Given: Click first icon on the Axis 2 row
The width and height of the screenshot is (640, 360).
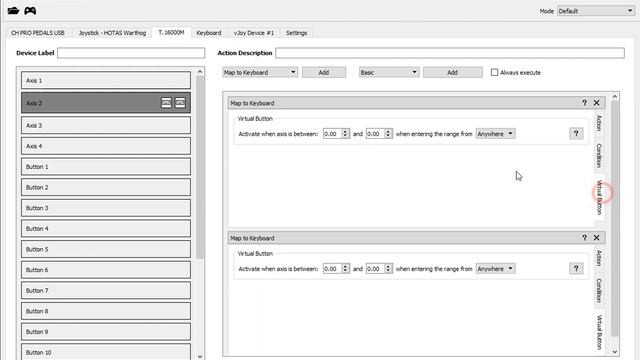Looking at the screenshot, I should pyautogui.click(x=166, y=103).
